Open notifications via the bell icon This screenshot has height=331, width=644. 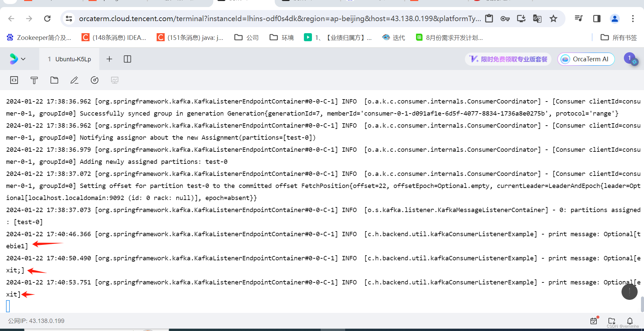coord(630,321)
